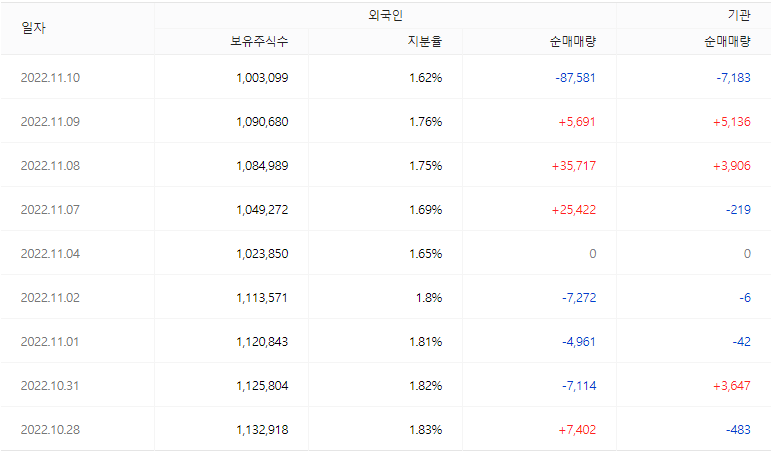
Task: Click the 보유주식수 column header
Action: pyautogui.click(x=259, y=41)
